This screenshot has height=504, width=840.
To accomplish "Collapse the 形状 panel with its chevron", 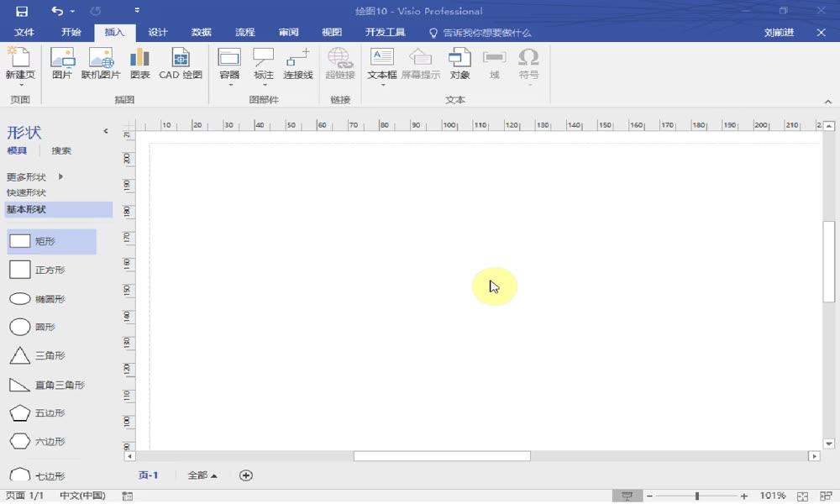I will pos(105,131).
